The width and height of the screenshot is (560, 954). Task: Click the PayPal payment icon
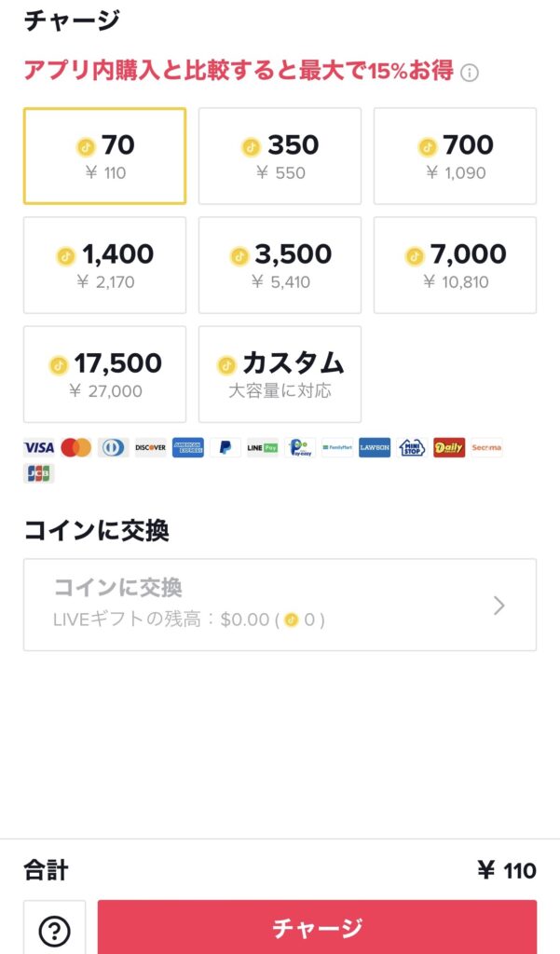tap(226, 447)
